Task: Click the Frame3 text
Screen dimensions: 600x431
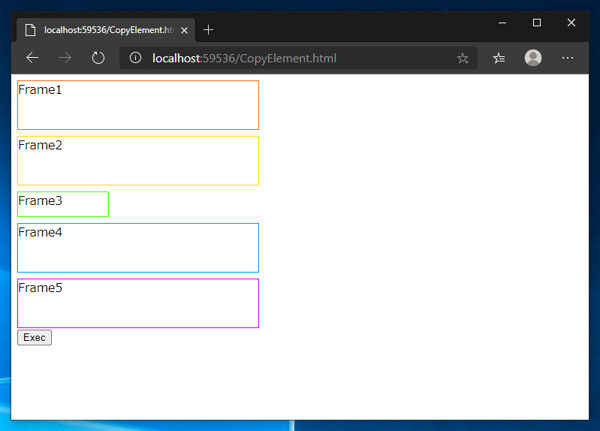Action: (40, 201)
